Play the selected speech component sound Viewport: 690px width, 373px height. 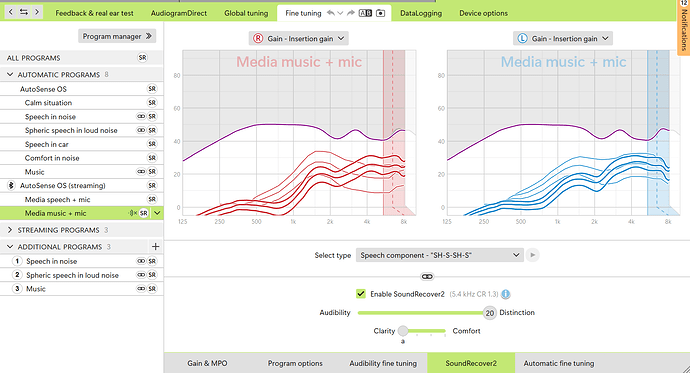pos(532,255)
